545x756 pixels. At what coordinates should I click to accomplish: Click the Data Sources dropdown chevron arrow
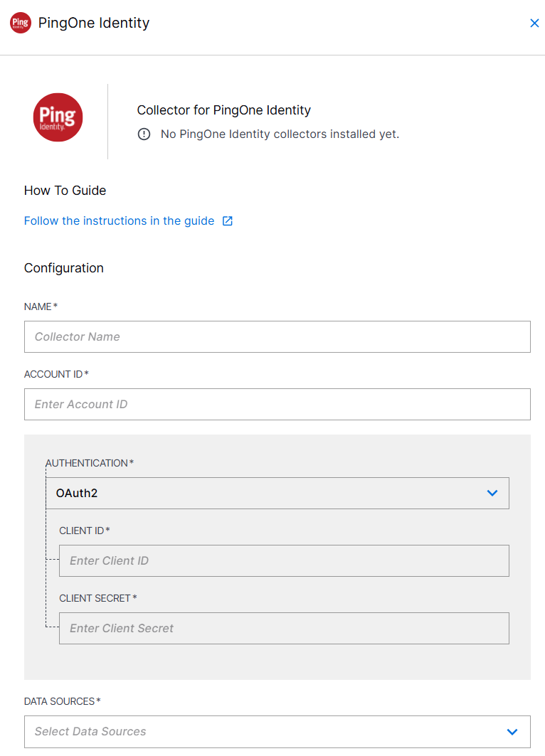512,731
